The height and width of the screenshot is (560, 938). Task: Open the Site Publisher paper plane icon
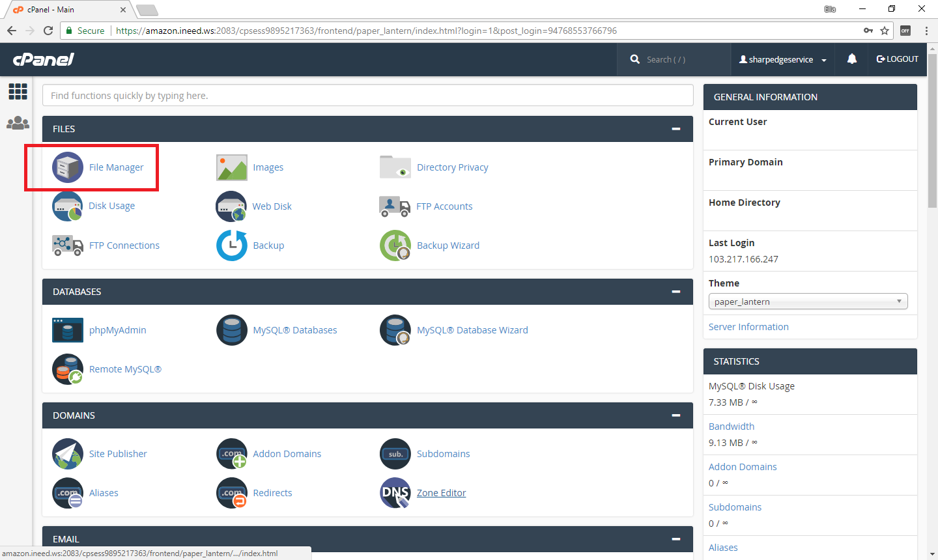[x=68, y=454]
